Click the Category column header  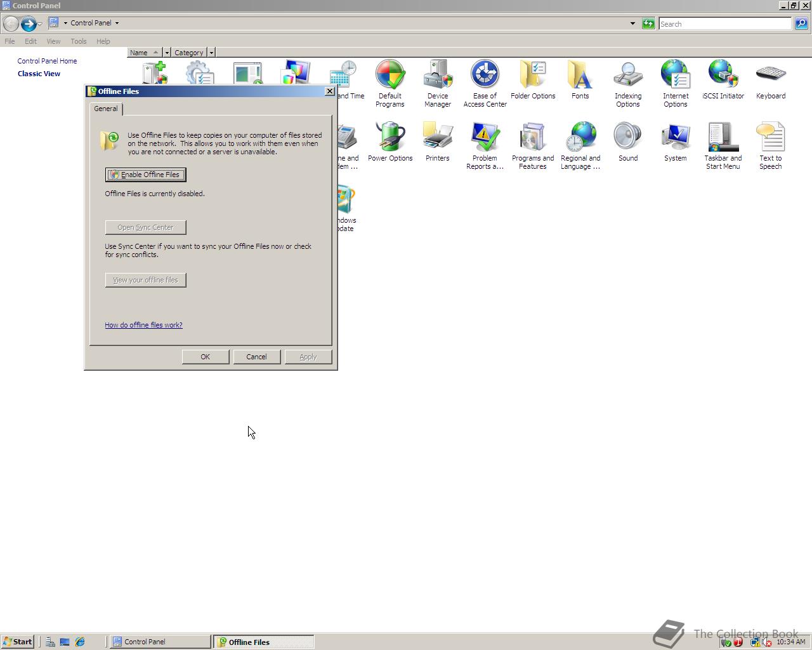[x=189, y=53]
